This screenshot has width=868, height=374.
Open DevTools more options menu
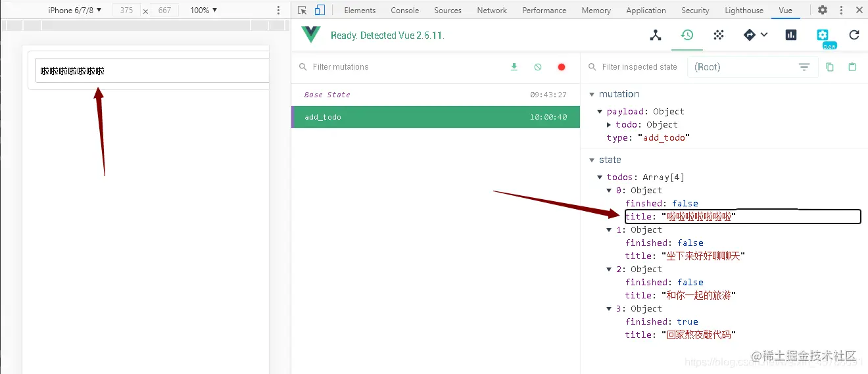(x=842, y=10)
